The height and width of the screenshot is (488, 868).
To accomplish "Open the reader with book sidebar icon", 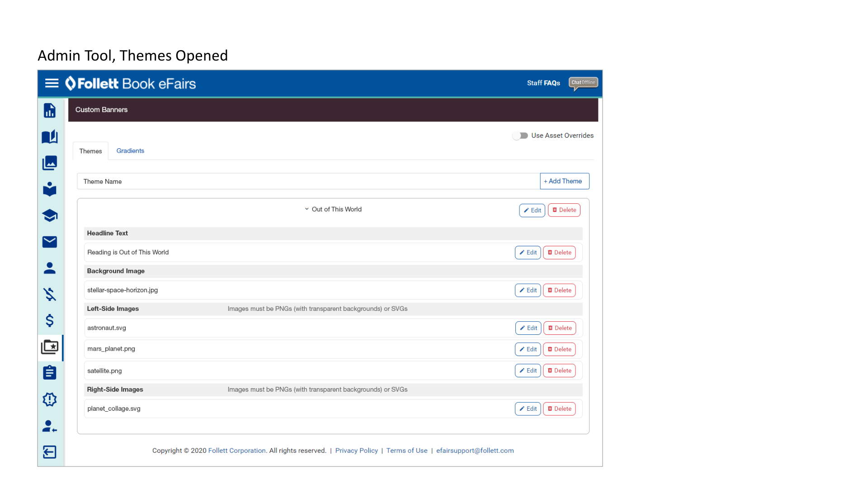I will tap(50, 189).
